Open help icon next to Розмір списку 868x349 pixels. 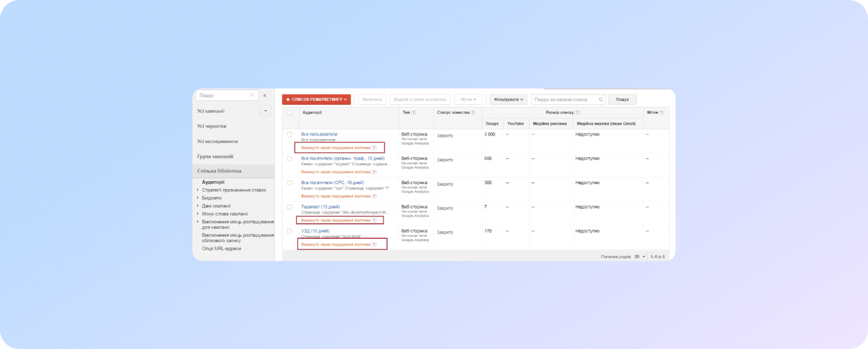pos(577,113)
